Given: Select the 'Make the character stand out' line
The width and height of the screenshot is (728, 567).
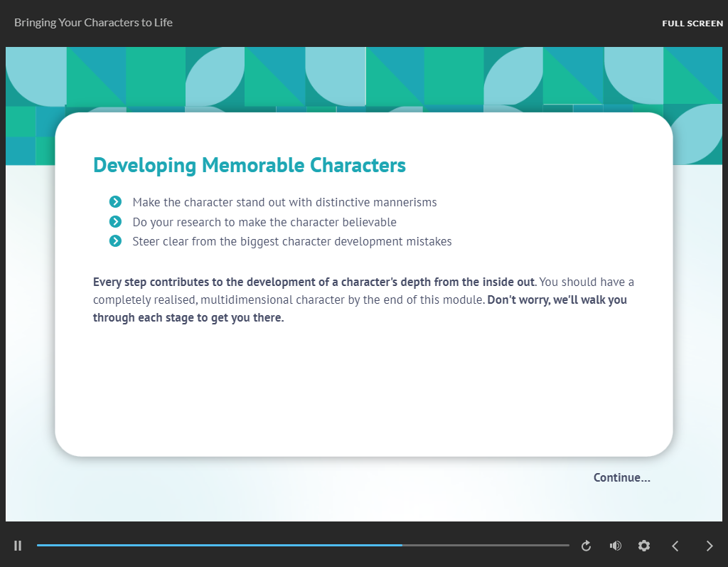Looking at the screenshot, I should [x=284, y=202].
